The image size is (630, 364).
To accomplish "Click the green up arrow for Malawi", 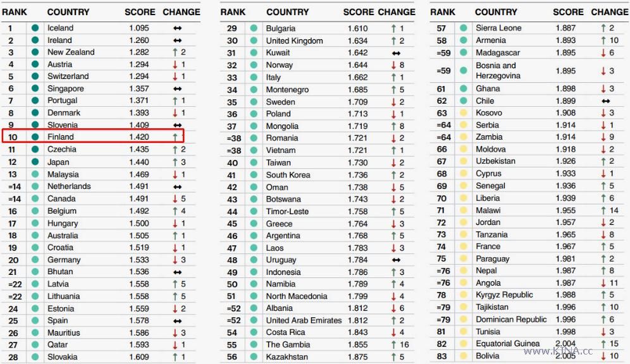I will click(x=603, y=210).
